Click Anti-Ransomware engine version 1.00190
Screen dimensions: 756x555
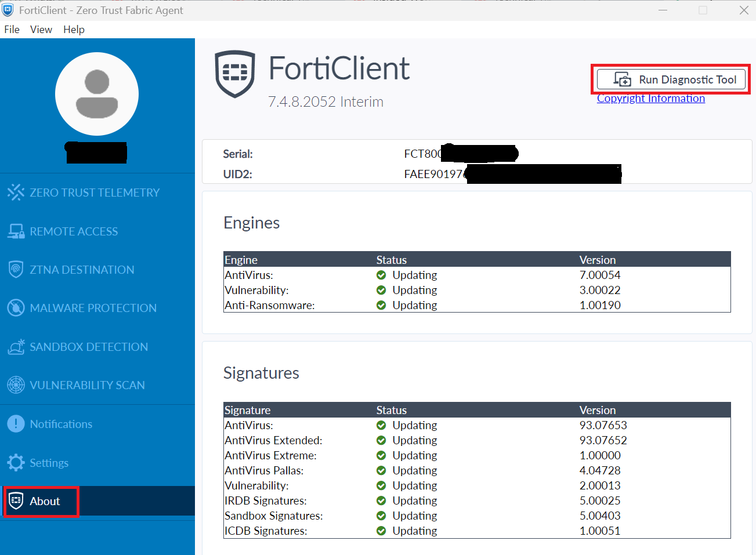[x=600, y=305]
